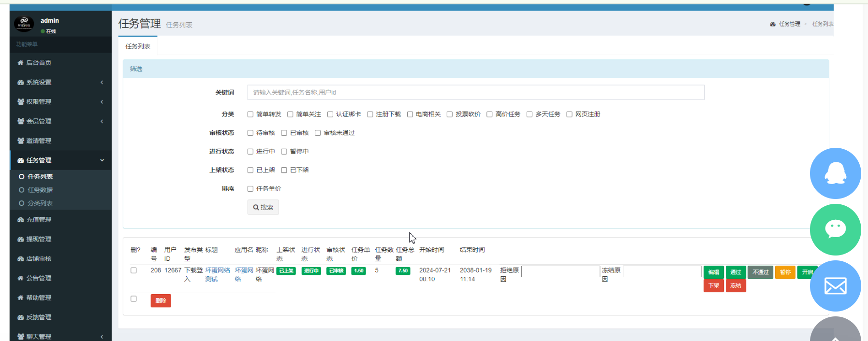
Task: Click the icon beside 店铺审核
Action: tap(20, 259)
